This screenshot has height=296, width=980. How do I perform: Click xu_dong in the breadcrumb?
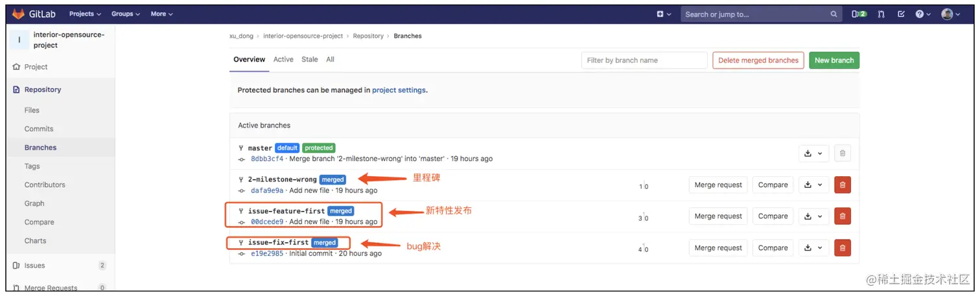pyautogui.click(x=241, y=36)
